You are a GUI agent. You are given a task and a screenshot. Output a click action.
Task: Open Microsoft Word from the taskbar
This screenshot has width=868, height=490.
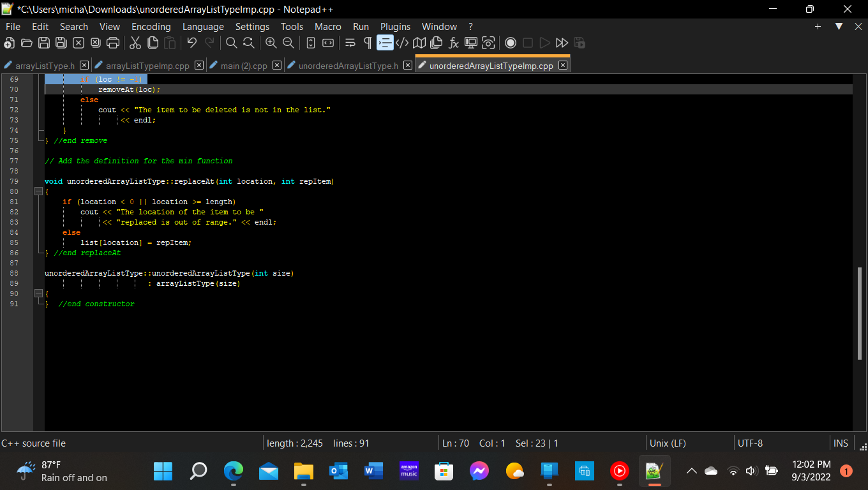(x=373, y=471)
